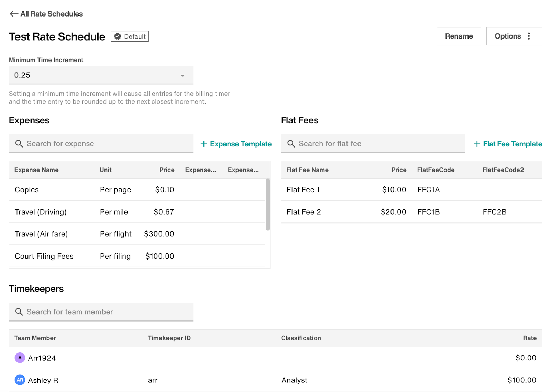Select the Flat Fee 2 row

click(x=411, y=212)
